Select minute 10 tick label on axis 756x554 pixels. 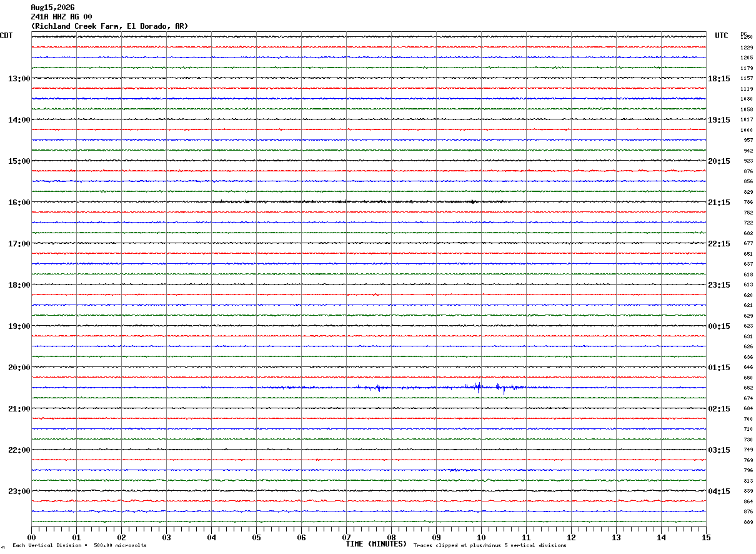point(481,537)
